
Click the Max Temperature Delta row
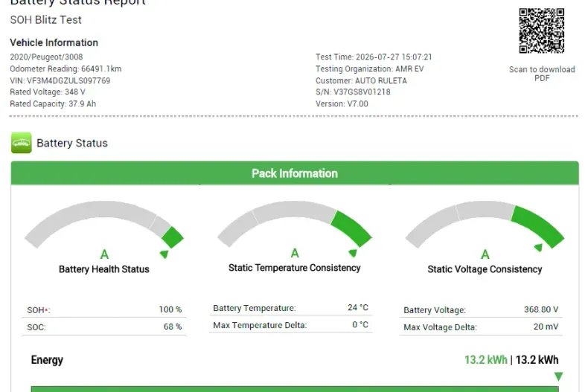(290, 325)
